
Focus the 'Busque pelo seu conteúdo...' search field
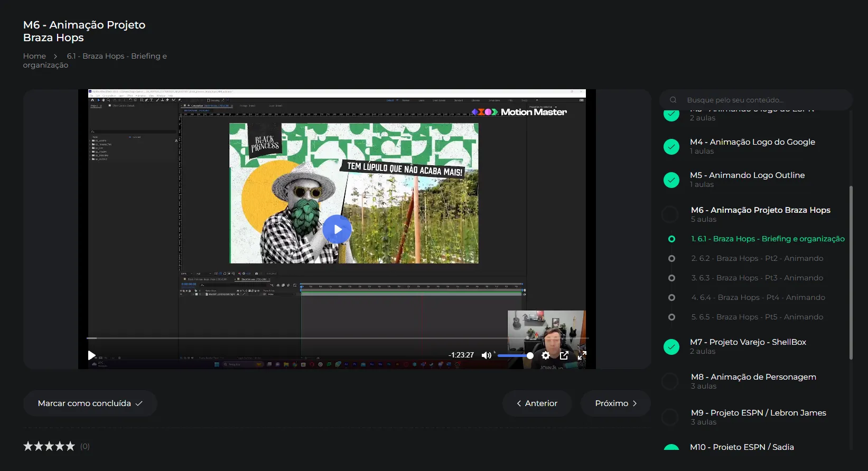[755, 100]
